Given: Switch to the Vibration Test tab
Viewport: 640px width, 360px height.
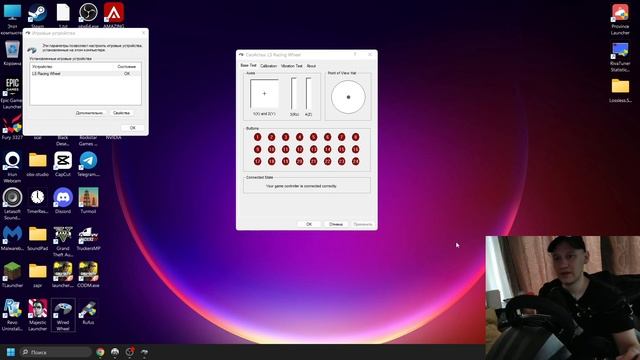Looking at the screenshot, I should pos(291,66).
